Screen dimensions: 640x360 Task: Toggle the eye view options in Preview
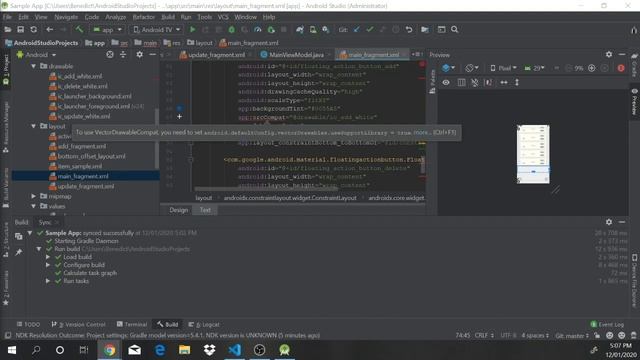click(x=446, y=82)
